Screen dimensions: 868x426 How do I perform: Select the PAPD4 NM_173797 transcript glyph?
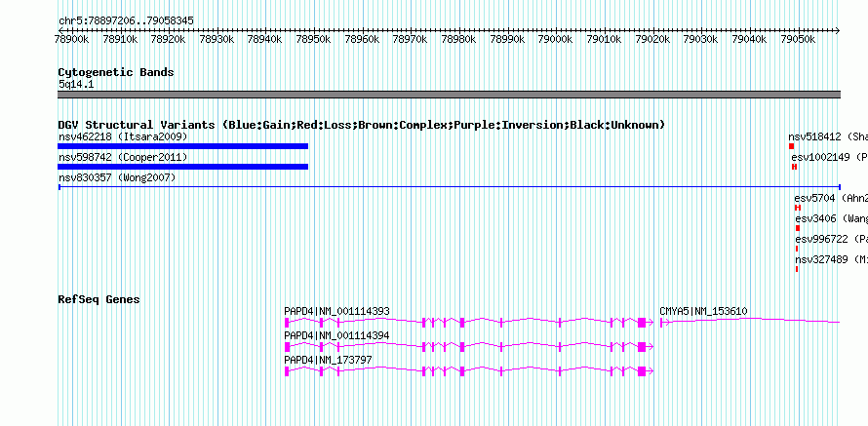(469, 370)
